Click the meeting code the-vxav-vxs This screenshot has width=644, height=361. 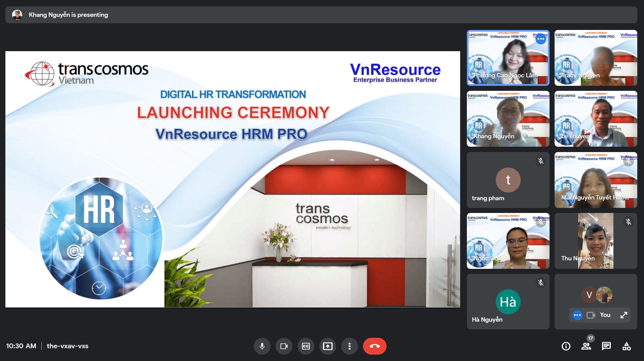tap(68, 346)
